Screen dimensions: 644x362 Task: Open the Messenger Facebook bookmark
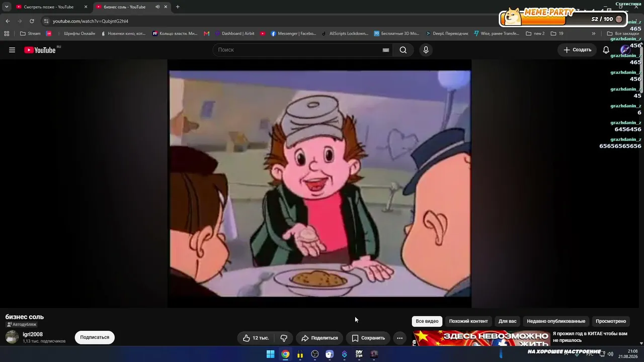[x=293, y=34]
